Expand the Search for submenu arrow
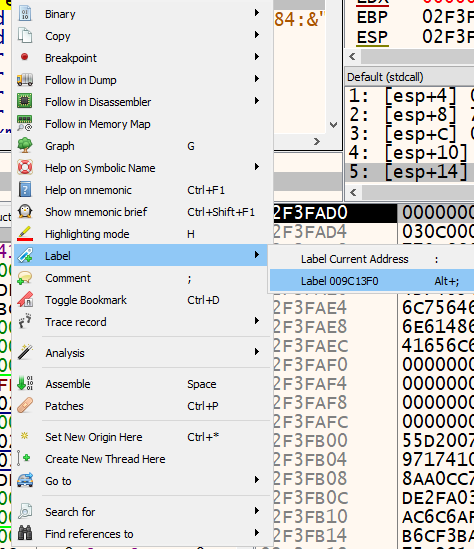Screen dimensions: 474x549 coord(257,511)
